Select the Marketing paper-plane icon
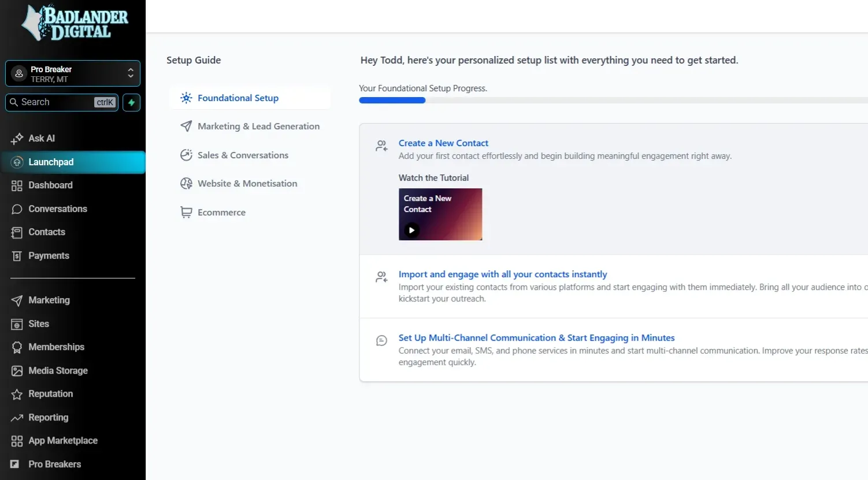 click(16, 300)
